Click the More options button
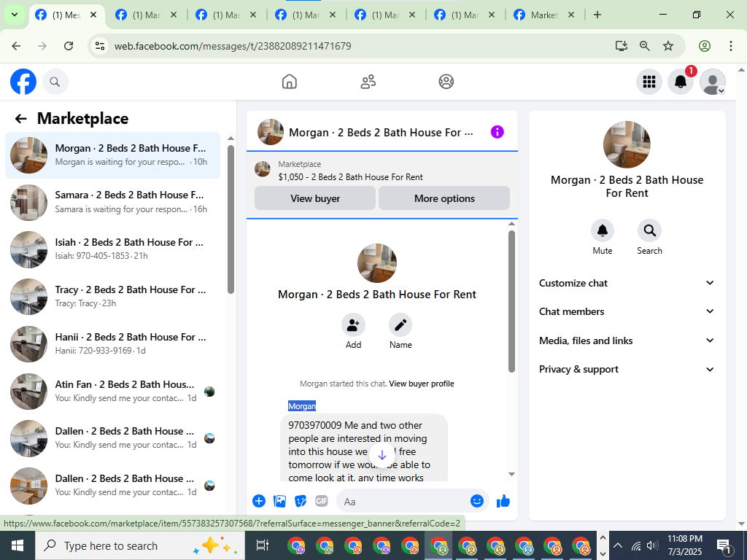This screenshot has width=747, height=560. tap(444, 198)
